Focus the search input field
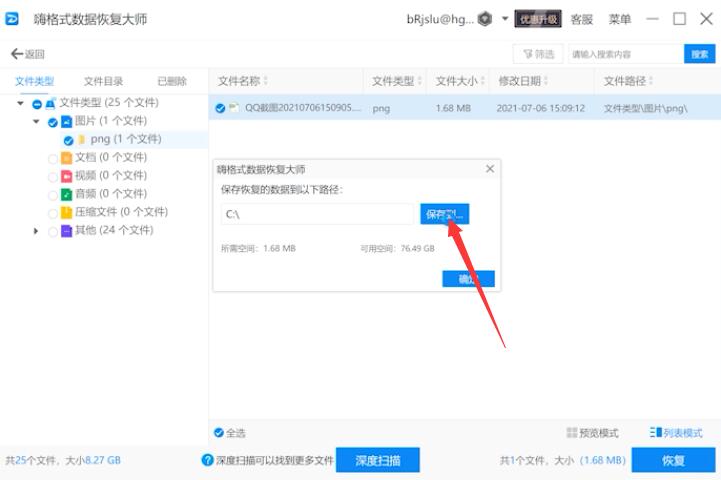This screenshot has width=721, height=480. click(626, 54)
